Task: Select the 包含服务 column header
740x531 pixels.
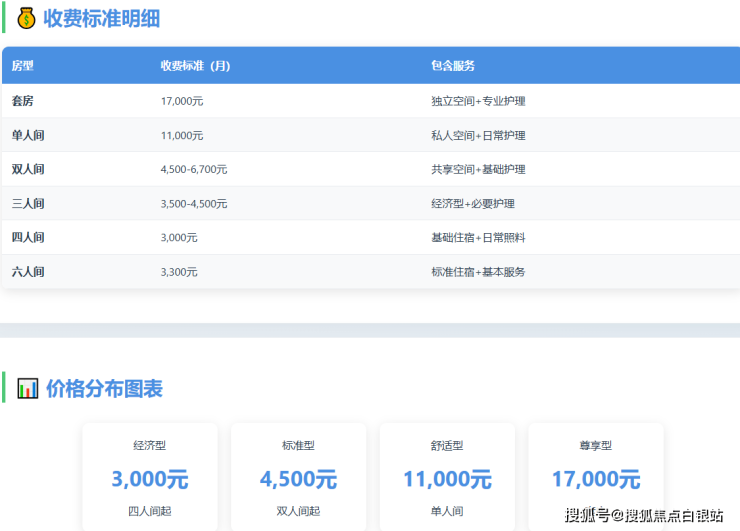Action: click(x=452, y=66)
